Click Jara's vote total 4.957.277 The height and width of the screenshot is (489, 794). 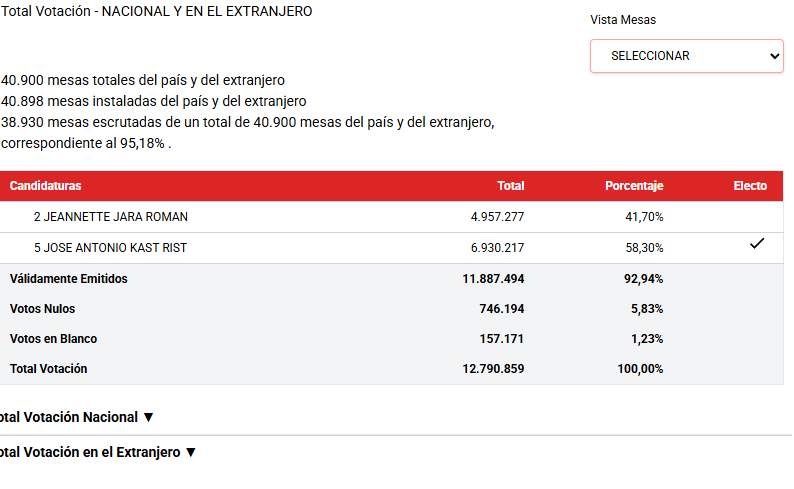click(497, 217)
